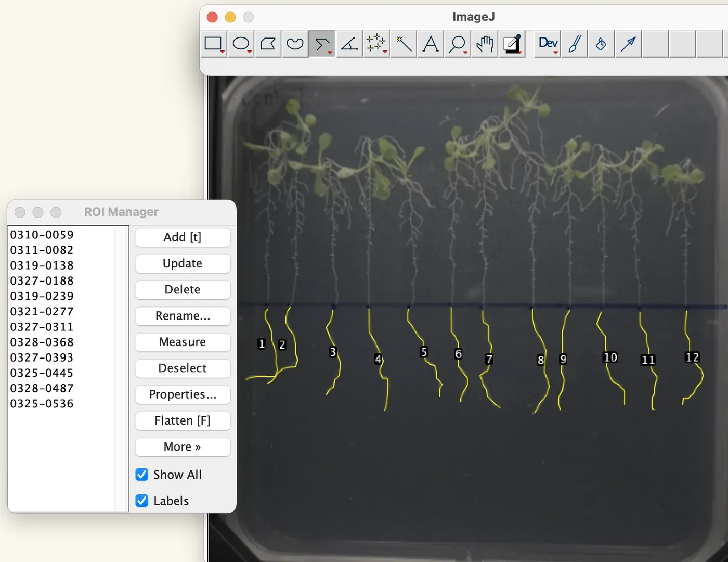Select the Segmented Line tool

tap(322, 44)
